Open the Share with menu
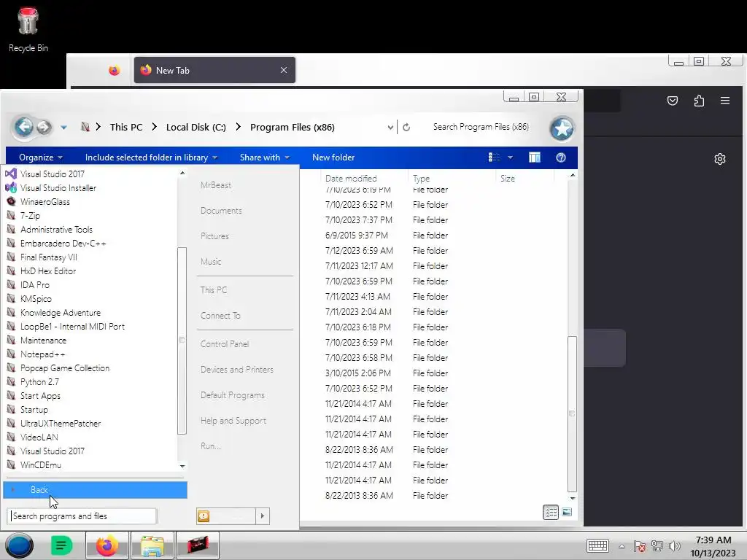The width and height of the screenshot is (747, 560). (264, 157)
